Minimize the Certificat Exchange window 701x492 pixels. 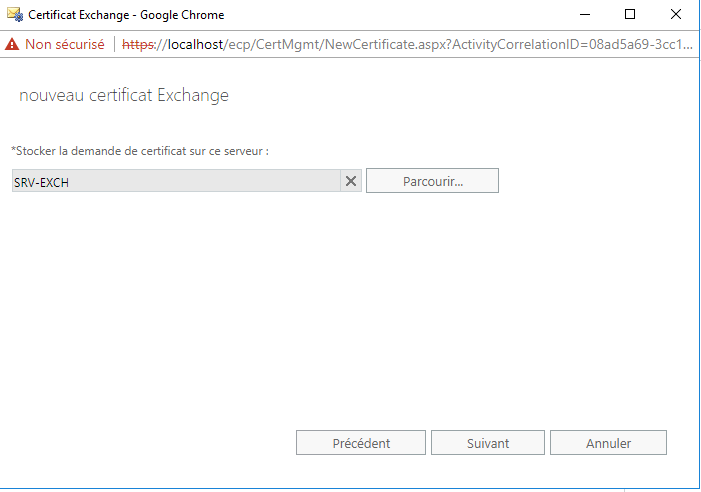coord(585,15)
